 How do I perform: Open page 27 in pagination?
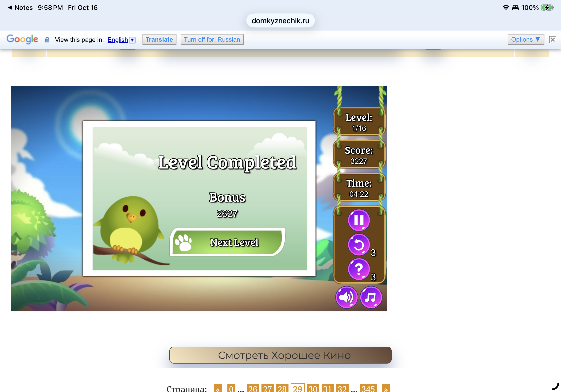pyautogui.click(x=268, y=388)
